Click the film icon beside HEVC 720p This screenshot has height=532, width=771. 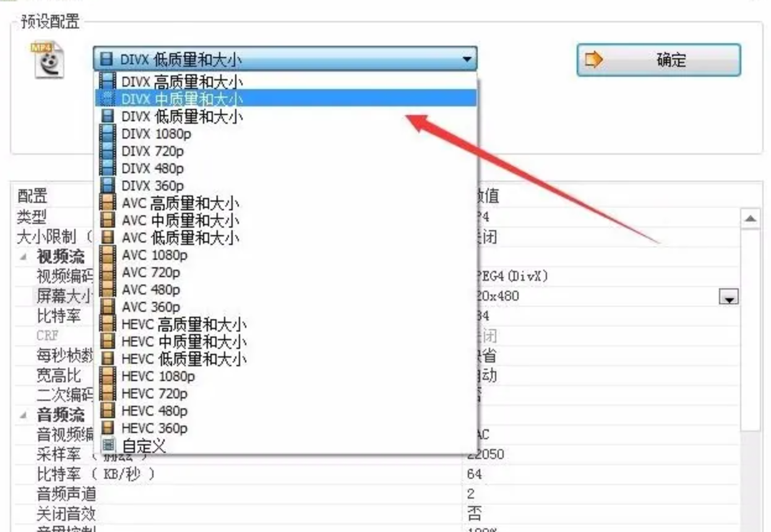point(108,393)
